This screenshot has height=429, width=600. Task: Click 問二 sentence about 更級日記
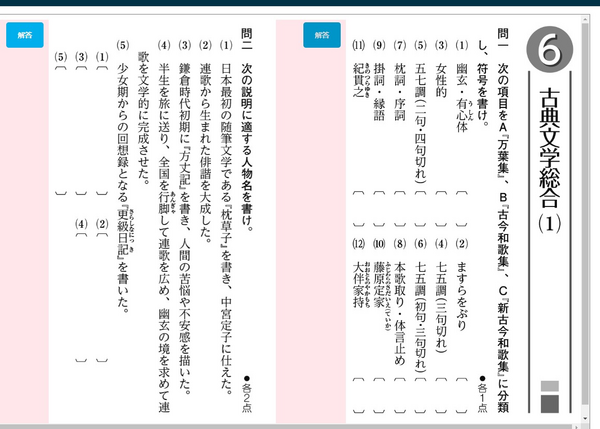coord(124,176)
